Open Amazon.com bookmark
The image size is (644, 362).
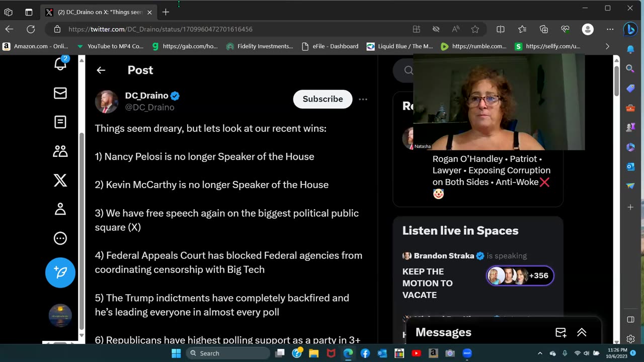[35, 46]
